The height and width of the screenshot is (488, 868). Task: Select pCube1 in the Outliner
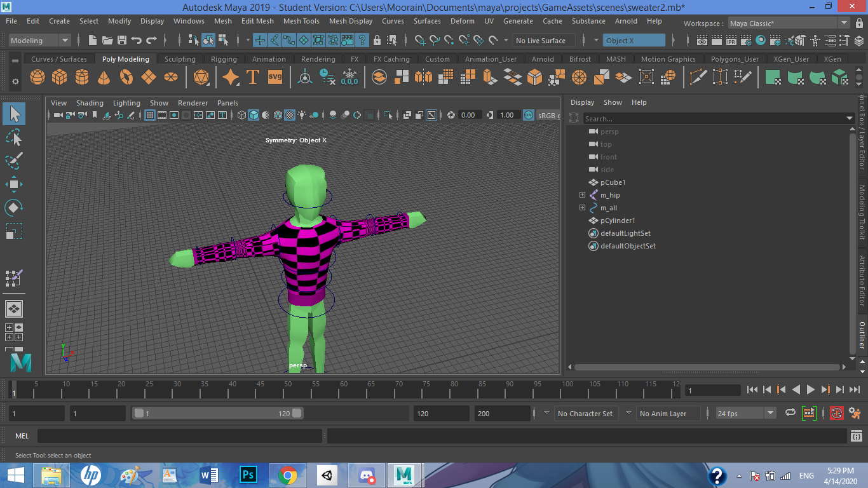(613, 182)
